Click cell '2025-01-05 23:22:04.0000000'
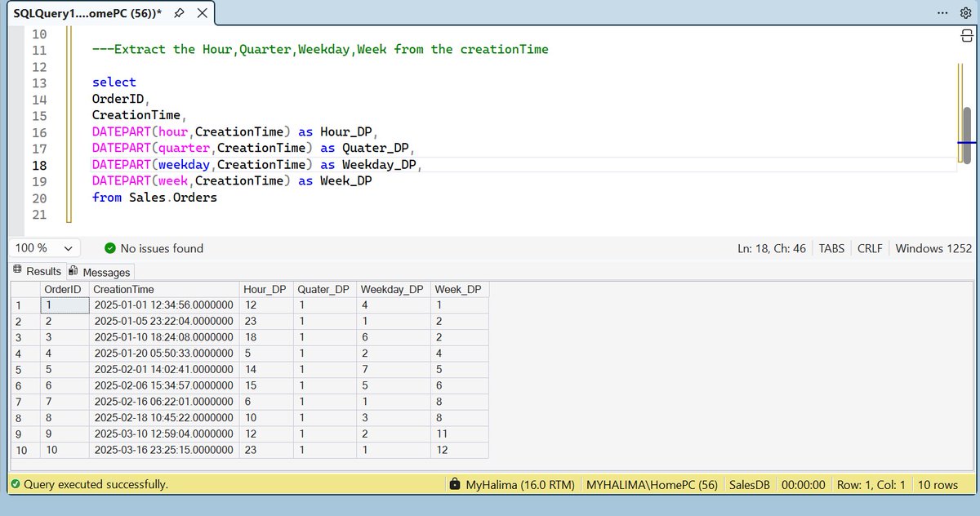Viewport: 980px width, 516px height. (163, 321)
